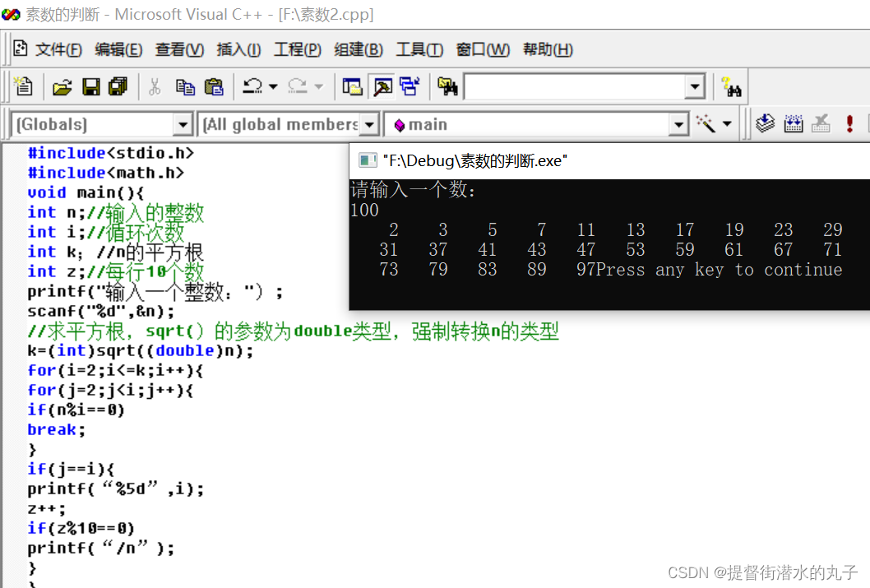Toggle the Workspace window icon
The width and height of the screenshot is (870, 588).
pos(352,86)
